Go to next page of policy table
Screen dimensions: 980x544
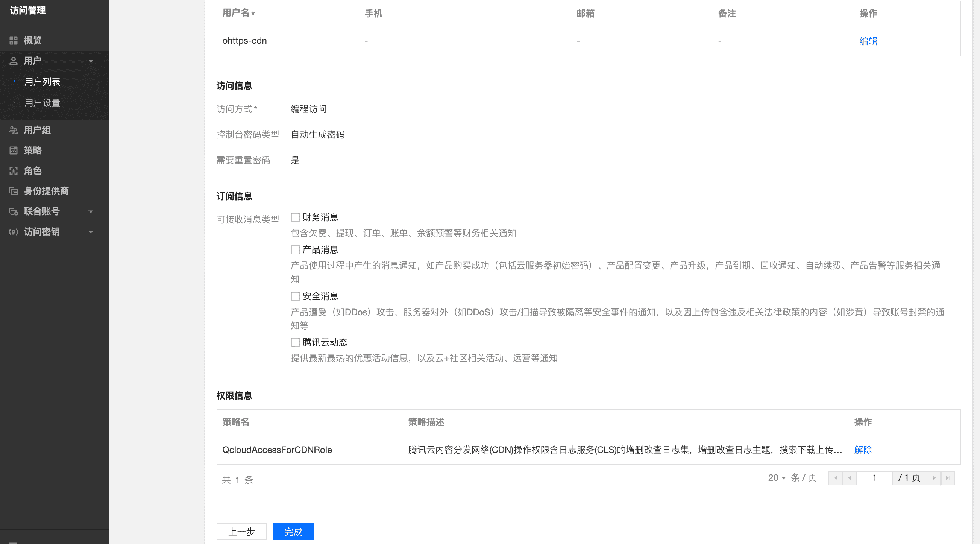click(x=934, y=478)
